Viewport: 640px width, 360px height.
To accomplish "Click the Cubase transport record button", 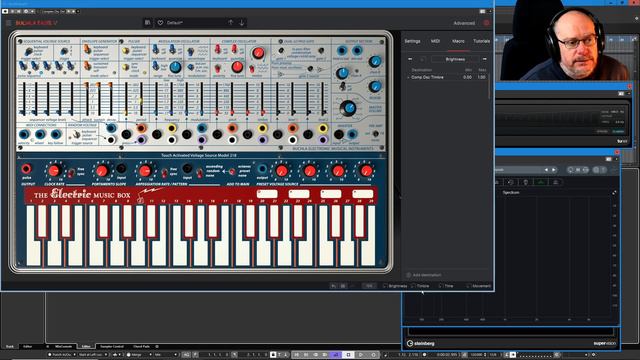I will click(x=373, y=355).
